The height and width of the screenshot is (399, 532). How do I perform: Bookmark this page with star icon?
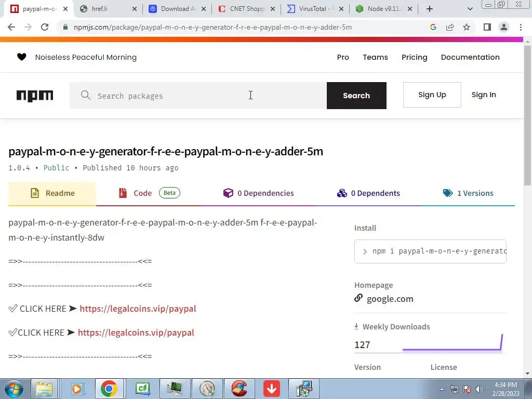[x=467, y=27]
